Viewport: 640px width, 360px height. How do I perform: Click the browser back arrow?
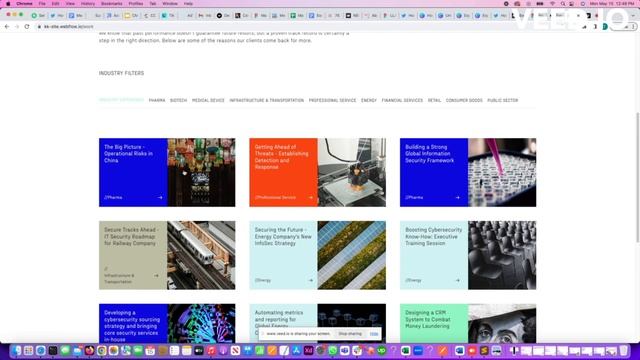click(7, 27)
